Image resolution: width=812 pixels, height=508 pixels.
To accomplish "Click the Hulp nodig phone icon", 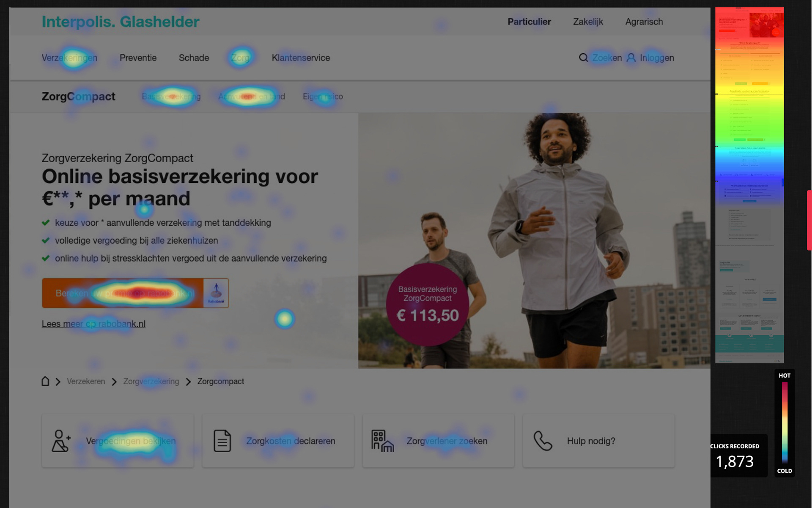I will click(x=543, y=441).
